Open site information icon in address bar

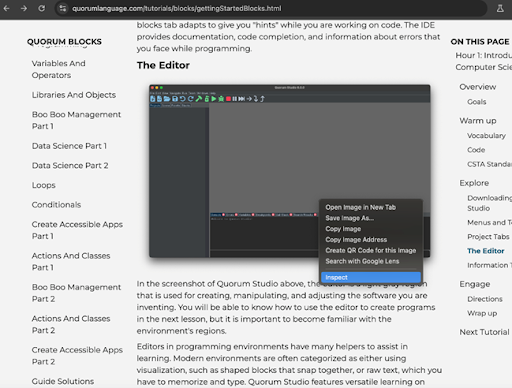tap(62, 8)
